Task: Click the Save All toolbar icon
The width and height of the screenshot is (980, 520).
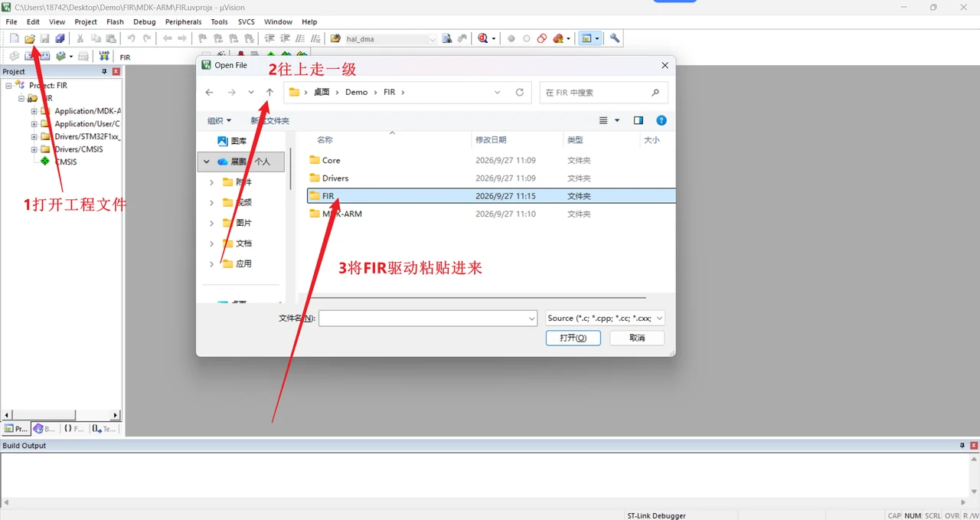Action: pos(60,38)
